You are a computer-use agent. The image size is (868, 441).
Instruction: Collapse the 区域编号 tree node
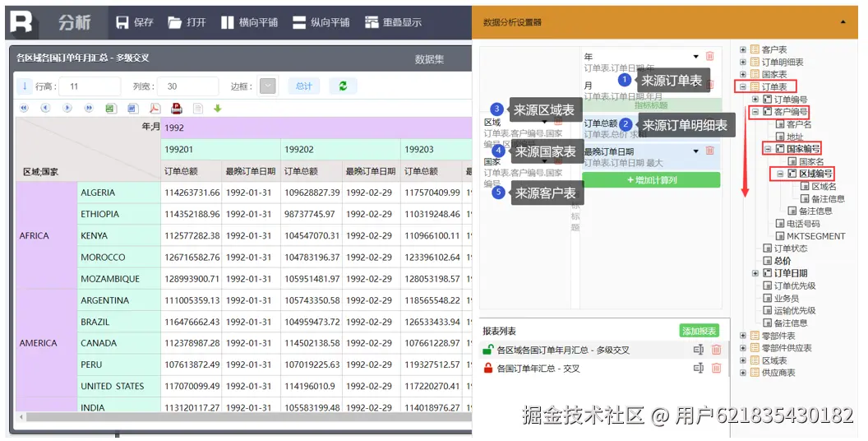(780, 174)
